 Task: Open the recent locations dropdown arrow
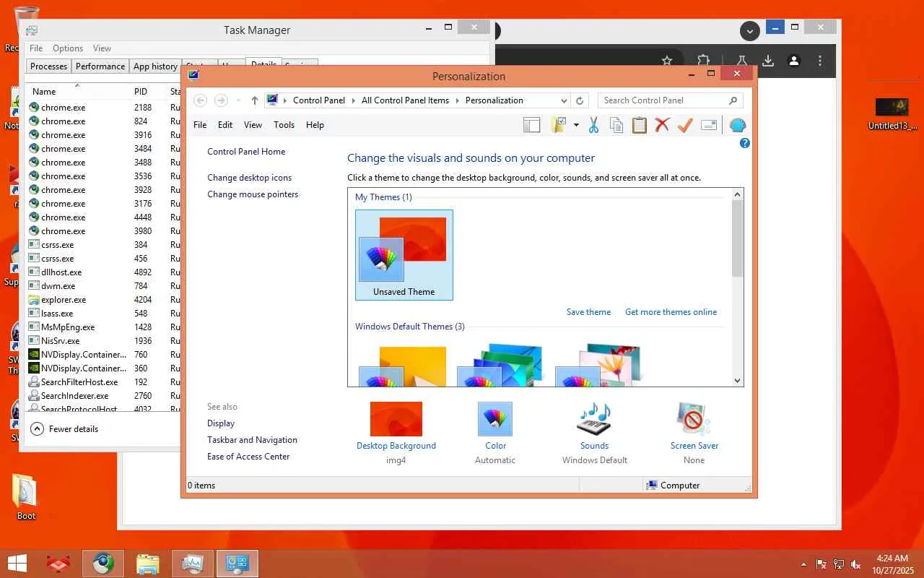point(237,100)
